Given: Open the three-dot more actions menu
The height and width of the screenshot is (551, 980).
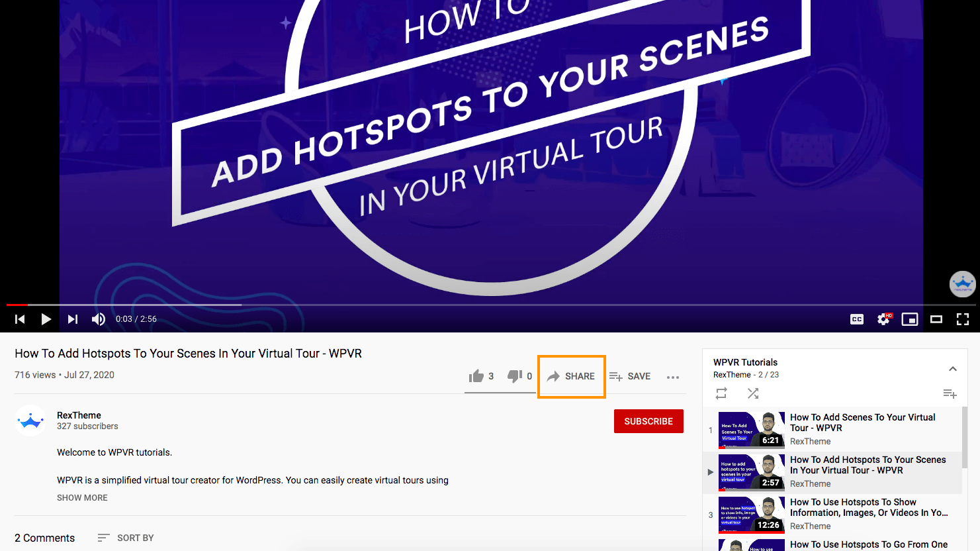Looking at the screenshot, I should (x=673, y=377).
